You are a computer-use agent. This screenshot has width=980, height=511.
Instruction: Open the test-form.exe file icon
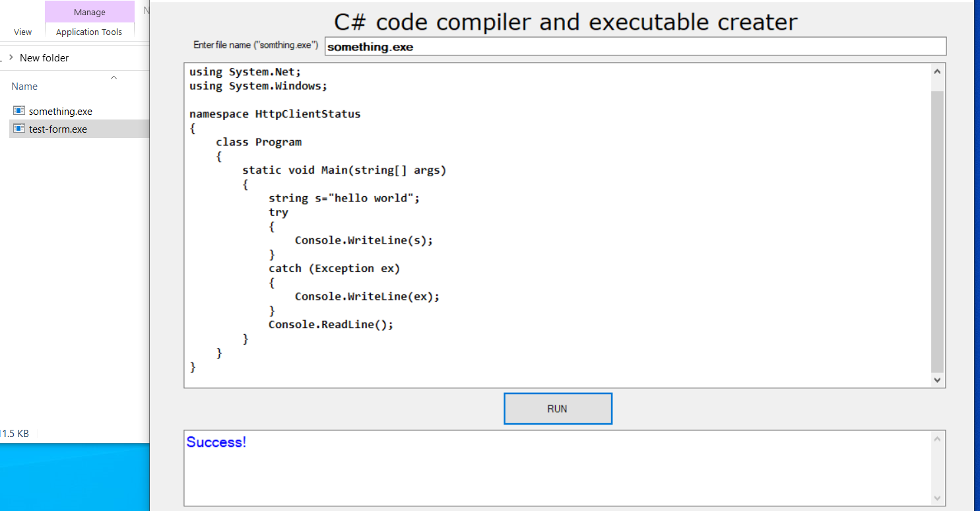(20, 129)
